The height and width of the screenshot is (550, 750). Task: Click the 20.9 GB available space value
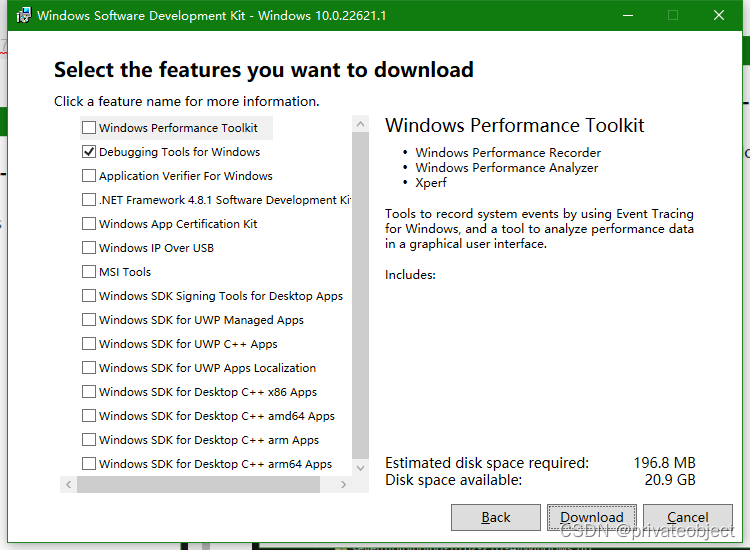click(670, 480)
